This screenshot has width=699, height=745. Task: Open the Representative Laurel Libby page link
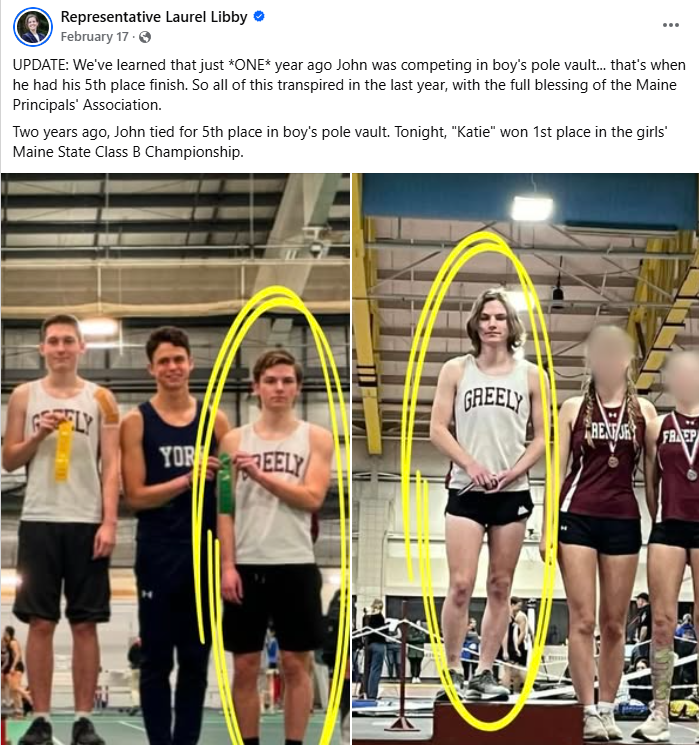point(154,17)
